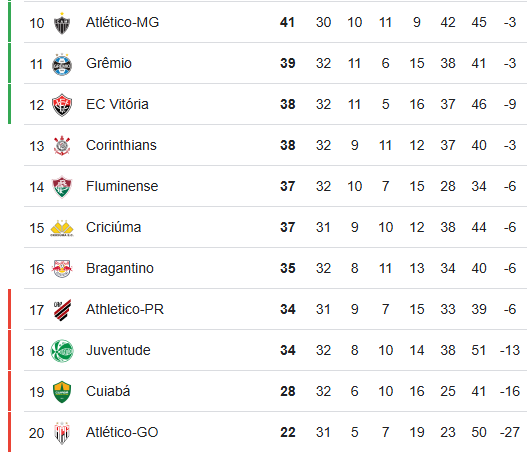This screenshot has height=452, width=527.
Task: Click Cuiabá's 28 points value
Action: [288, 392]
